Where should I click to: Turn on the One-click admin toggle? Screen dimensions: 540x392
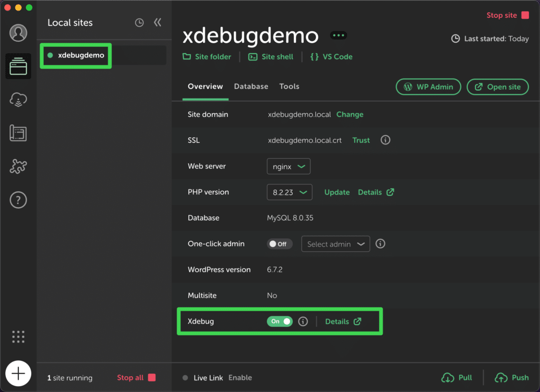pos(279,244)
